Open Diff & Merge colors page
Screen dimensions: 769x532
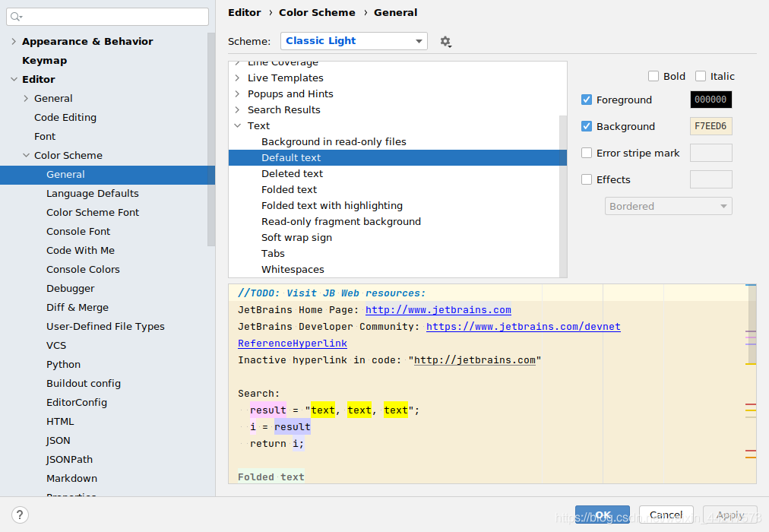[77, 308]
